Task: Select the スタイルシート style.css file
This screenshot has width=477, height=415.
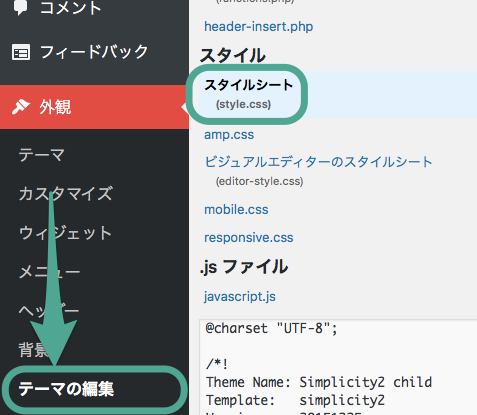Action: coord(249,94)
